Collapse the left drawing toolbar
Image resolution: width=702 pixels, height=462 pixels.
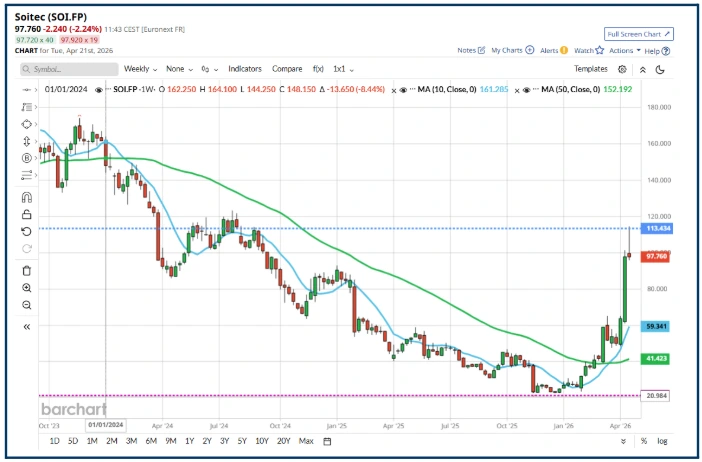(x=27, y=327)
